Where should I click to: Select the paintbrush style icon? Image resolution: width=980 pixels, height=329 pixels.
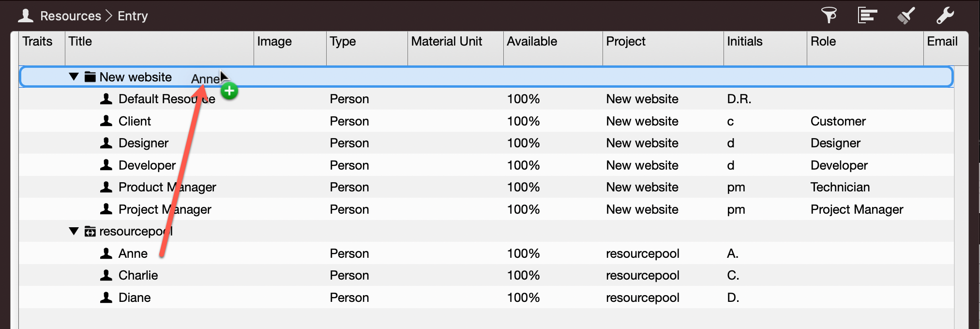906,16
